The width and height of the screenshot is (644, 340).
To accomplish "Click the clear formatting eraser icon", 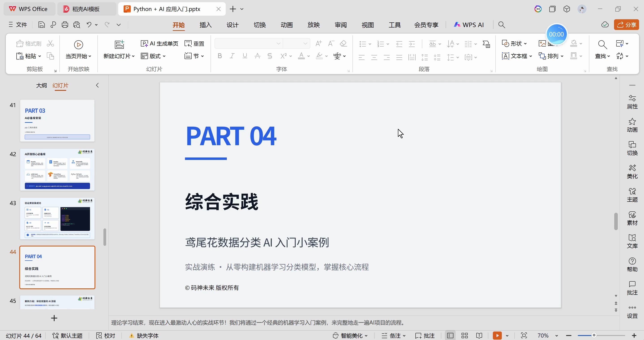I will 343,43.
